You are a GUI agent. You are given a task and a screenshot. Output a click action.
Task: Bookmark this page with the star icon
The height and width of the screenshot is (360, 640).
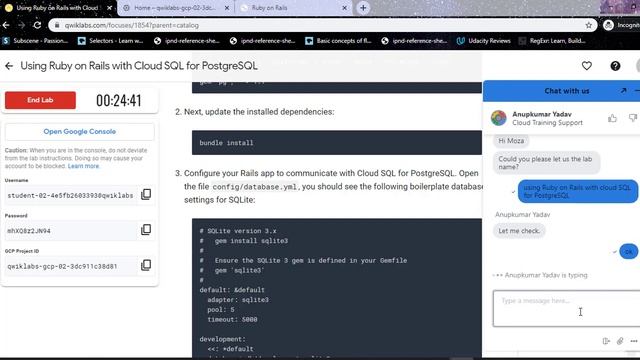[588, 25]
